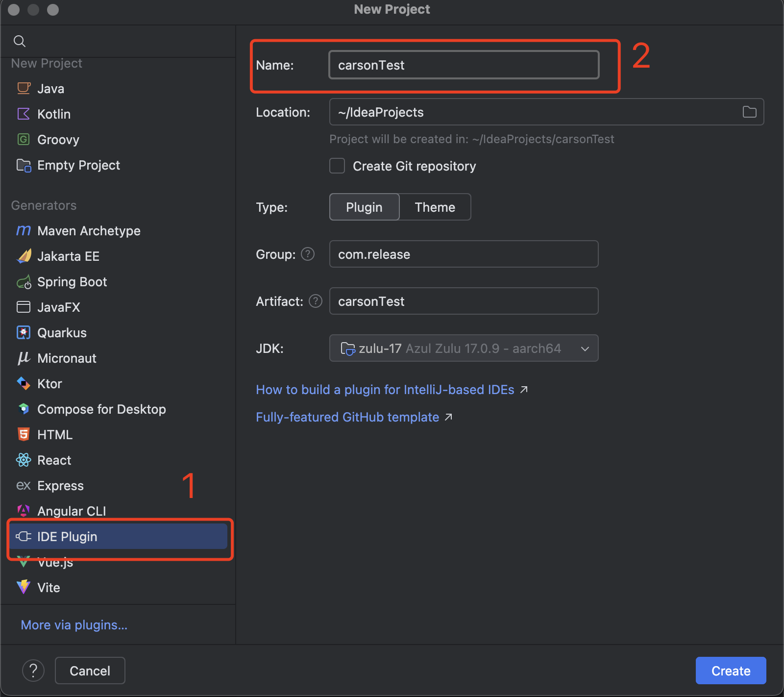Focus the Location field ~/IdeaProjects
784x697 pixels.
pyautogui.click(x=546, y=112)
